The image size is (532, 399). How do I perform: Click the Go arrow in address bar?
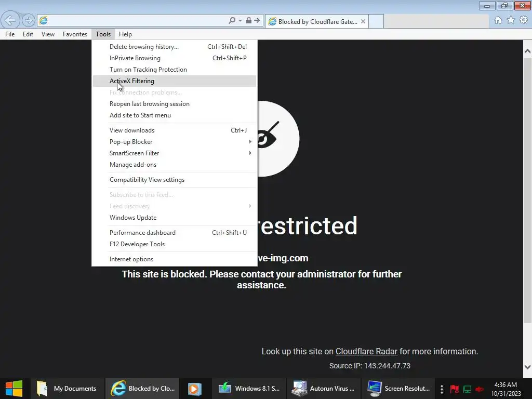[257, 20]
